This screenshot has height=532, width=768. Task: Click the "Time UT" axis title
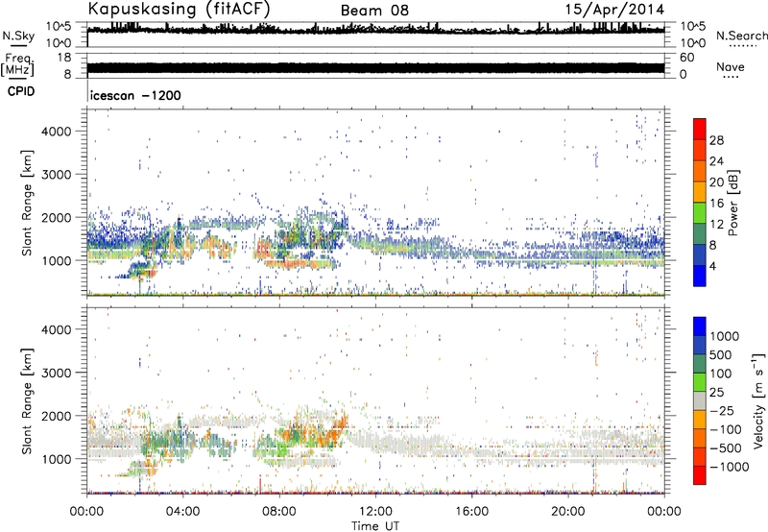click(375, 525)
